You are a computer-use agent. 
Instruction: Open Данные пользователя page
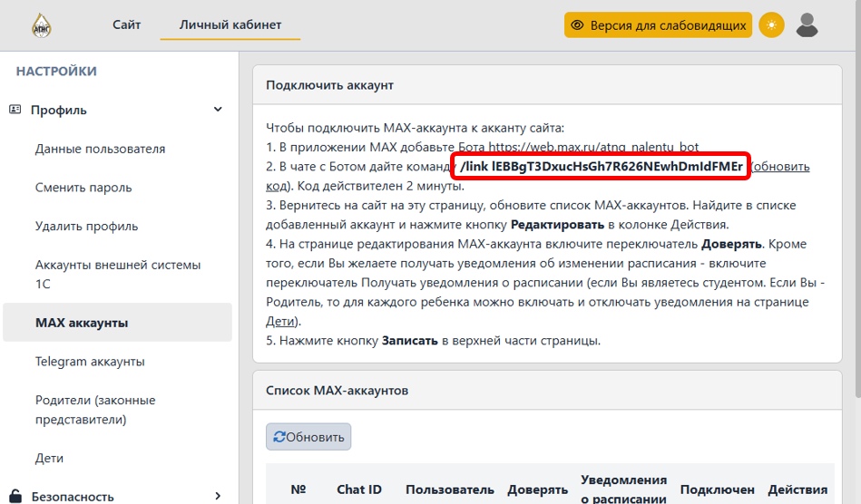pos(100,149)
